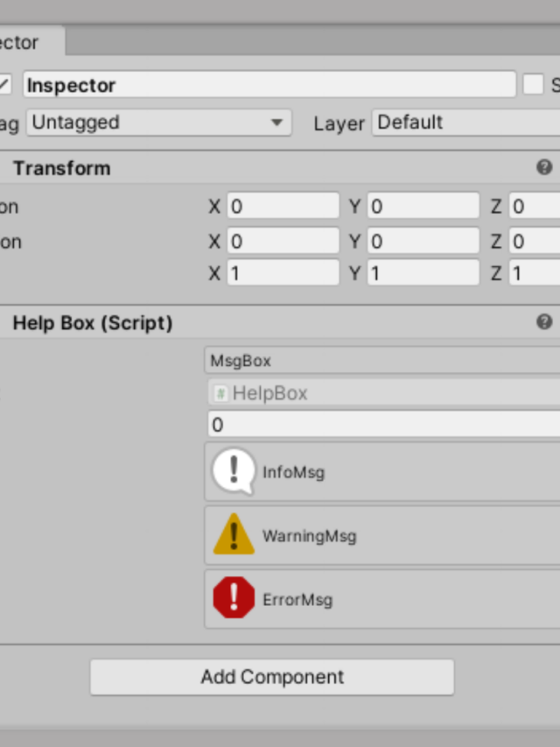Click the numeric field showing 0 under HelpBox
560x747 pixels.
coord(384,425)
